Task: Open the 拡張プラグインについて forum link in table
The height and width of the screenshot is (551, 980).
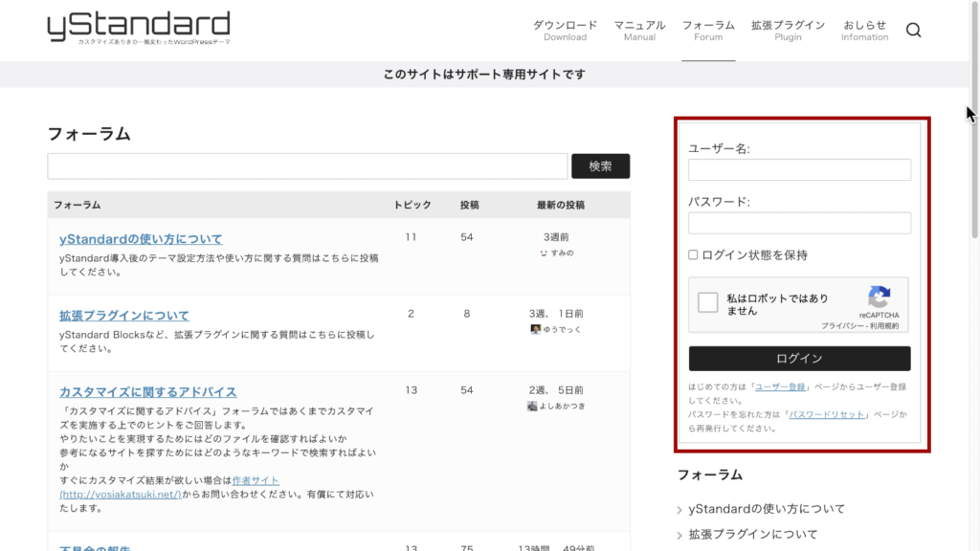Action: (124, 316)
